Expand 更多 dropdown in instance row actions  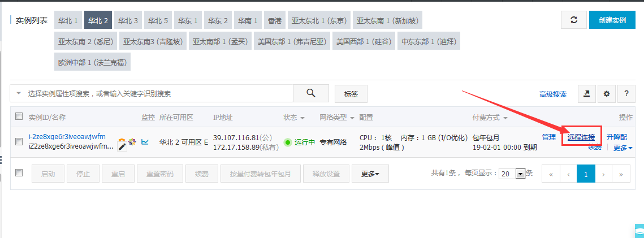coord(623,148)
